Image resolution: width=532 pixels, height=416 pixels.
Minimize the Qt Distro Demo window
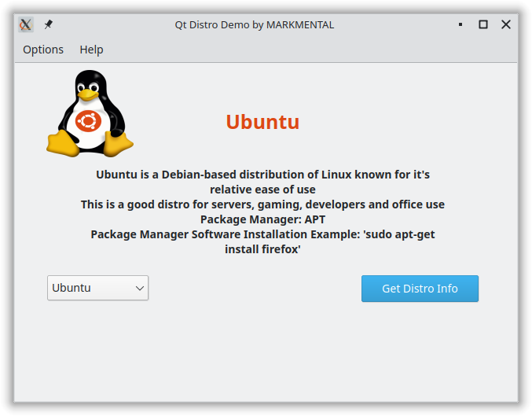click(x=460, y=24)
